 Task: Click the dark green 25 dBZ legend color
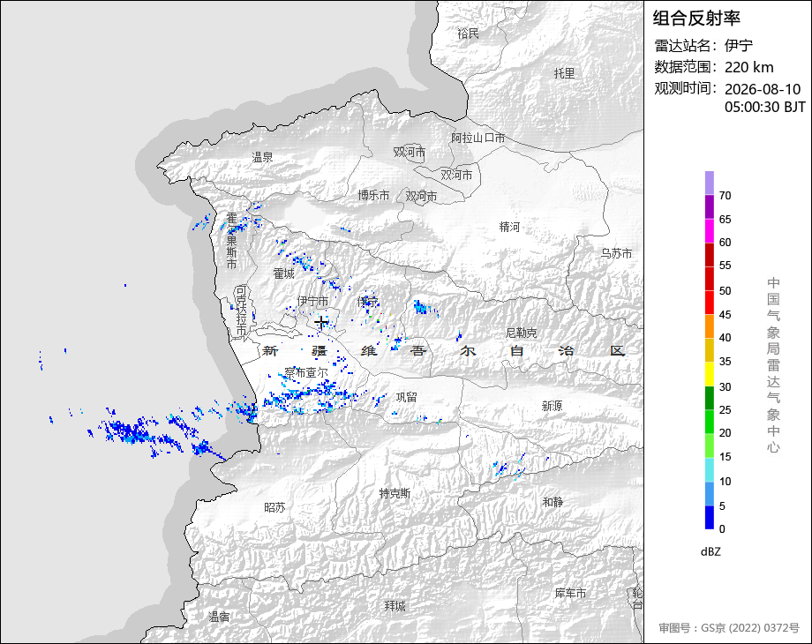[710, 398]
